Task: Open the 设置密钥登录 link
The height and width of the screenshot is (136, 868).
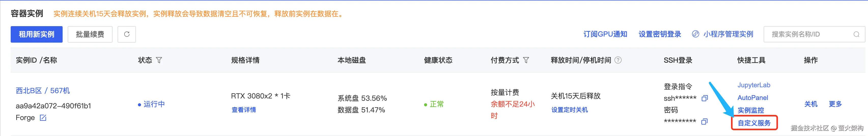Action: pyautogui.click(x=660, y=34)
